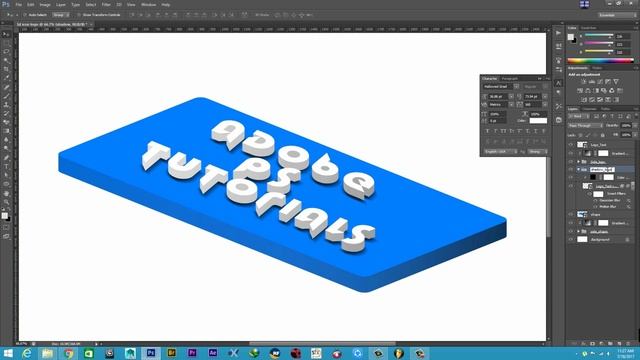Click the tracking value field
The width and height of the screenshot is (640, 360).
coord(533,105)
